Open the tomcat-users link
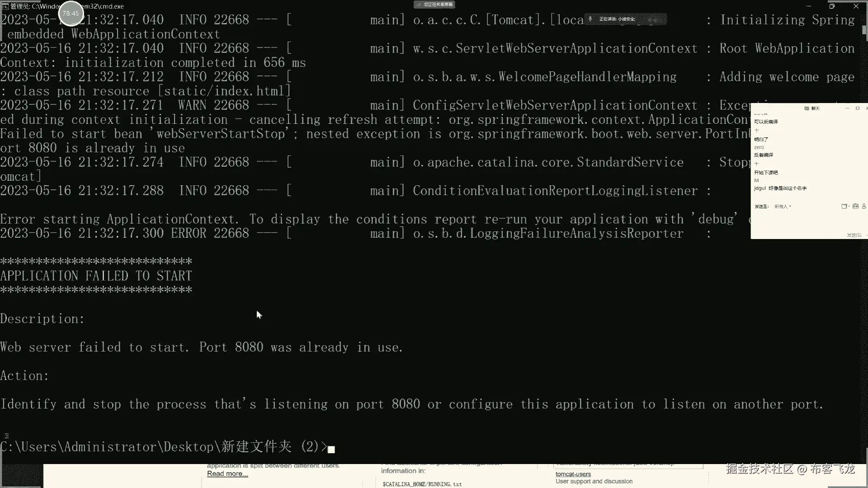The width and height of the screenshot is (868, 488). pyautogui.click(x=573, y=474)
